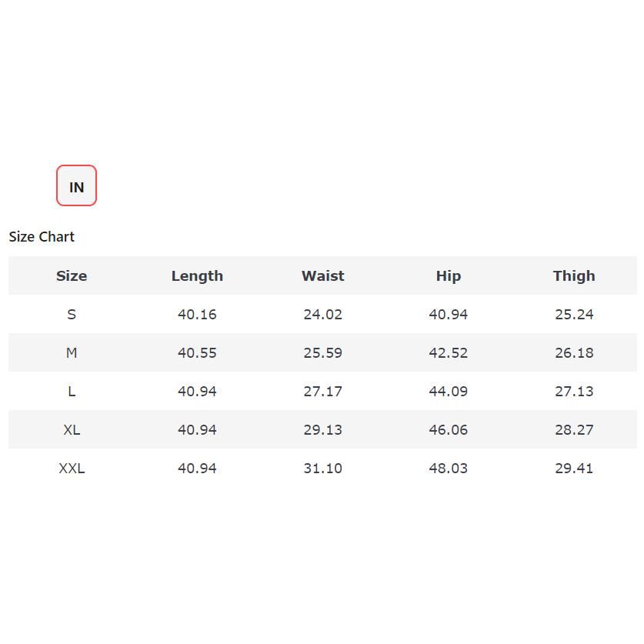Click the Size Chart heading

point(42,237)
